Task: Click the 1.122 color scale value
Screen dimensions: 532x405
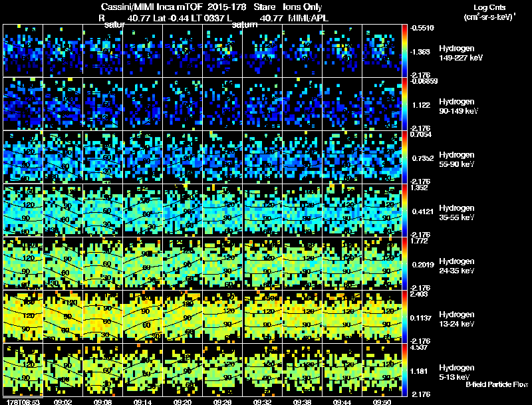Action: point(421,105)
